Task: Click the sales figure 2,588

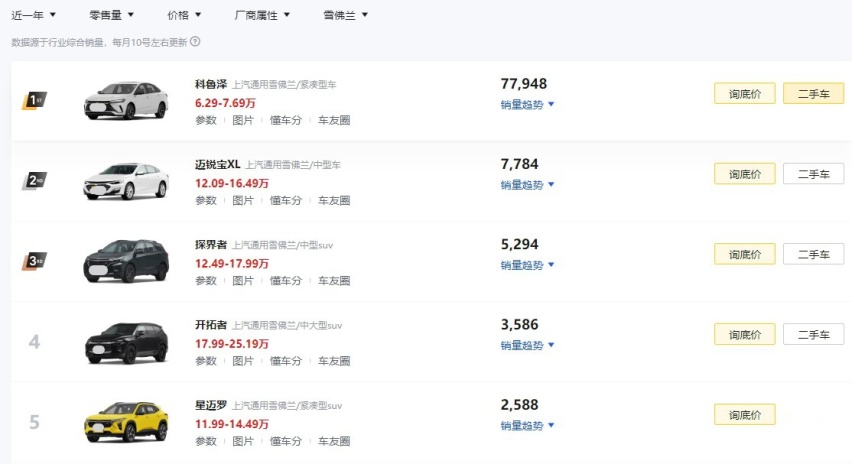Action: coord(519,405)
